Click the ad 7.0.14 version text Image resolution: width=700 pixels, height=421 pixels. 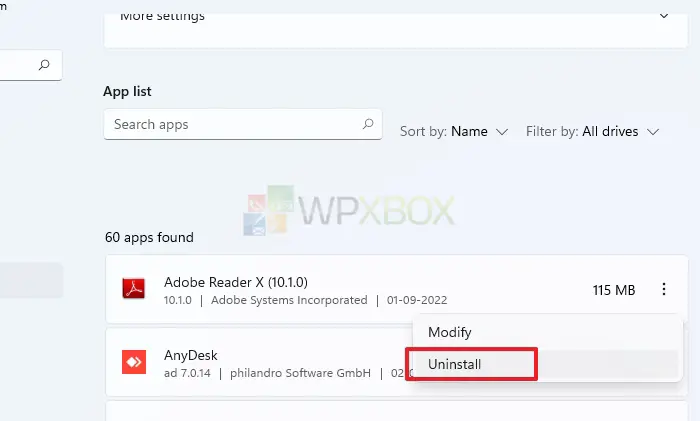[x=187, y=373]
